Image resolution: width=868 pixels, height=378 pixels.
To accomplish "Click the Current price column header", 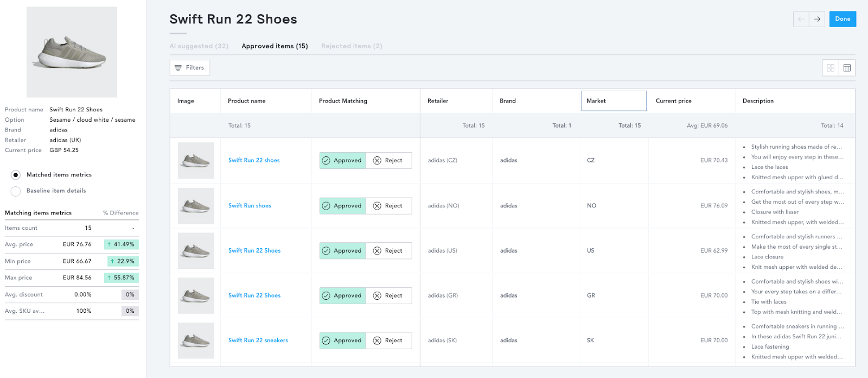I will [692, 101].
